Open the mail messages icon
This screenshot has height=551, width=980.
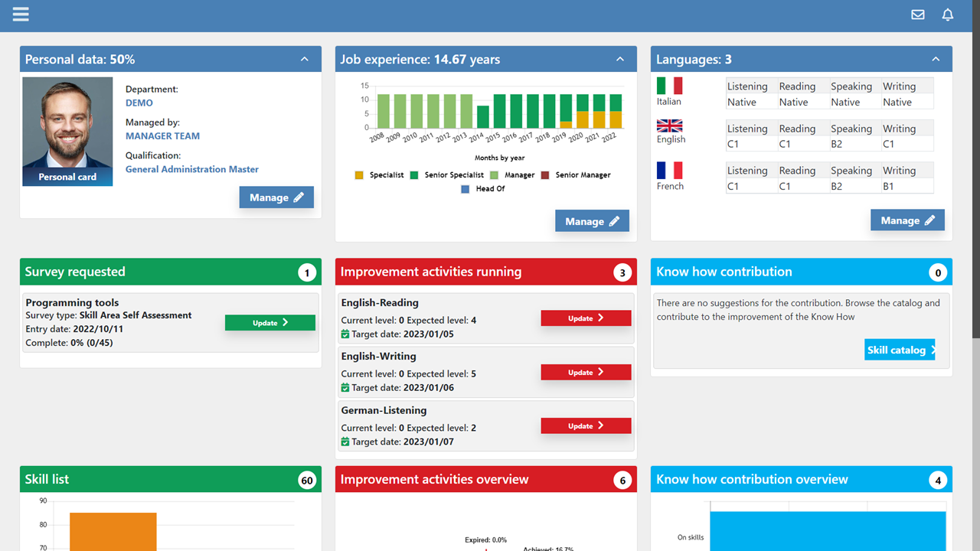[917, 15]
